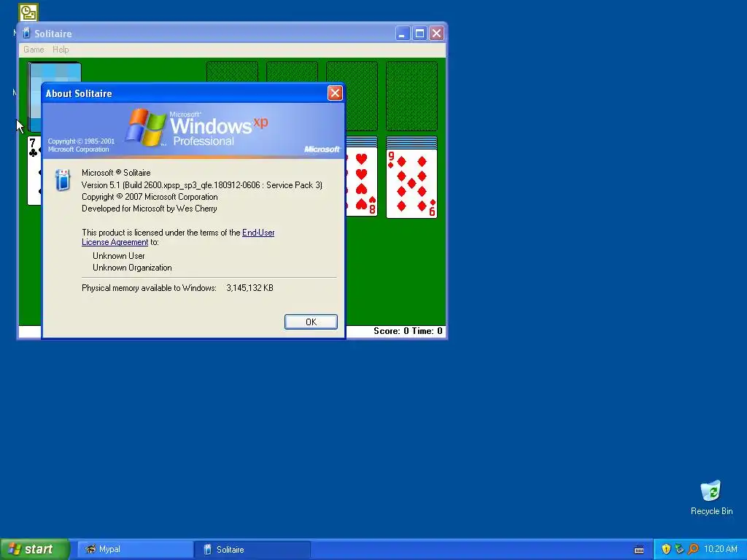Image resolution: width=747 pixels, height=560 pixels.
Task: Open the Recycle Bin desktop icon
Action: pyautogui.click(x=711, y=498)
